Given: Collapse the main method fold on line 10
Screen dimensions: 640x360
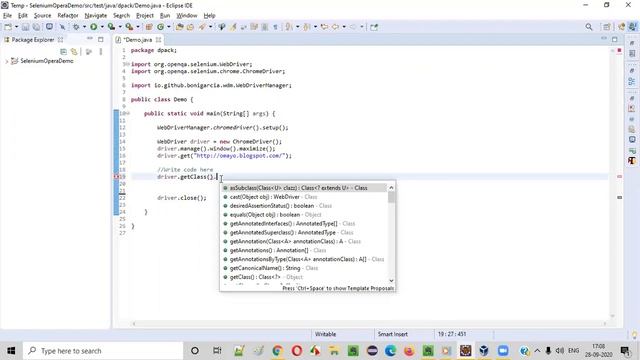Looking at the screenshot, I should [129, 113].
